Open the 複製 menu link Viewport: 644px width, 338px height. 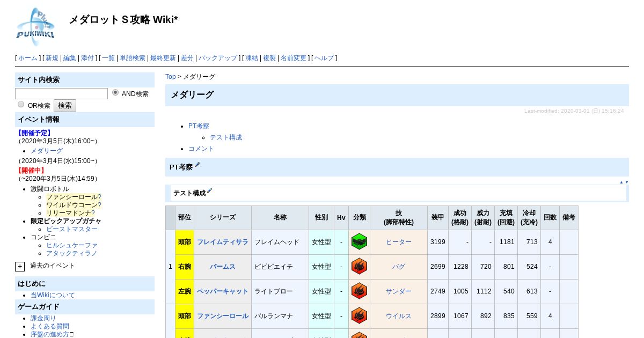269,58
